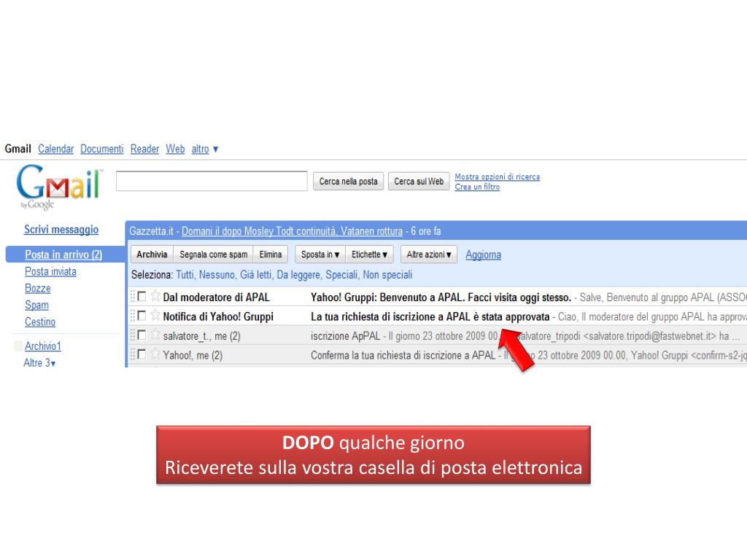Select Non speciali messages
The image size is (747, 560).
pos(387,275)
